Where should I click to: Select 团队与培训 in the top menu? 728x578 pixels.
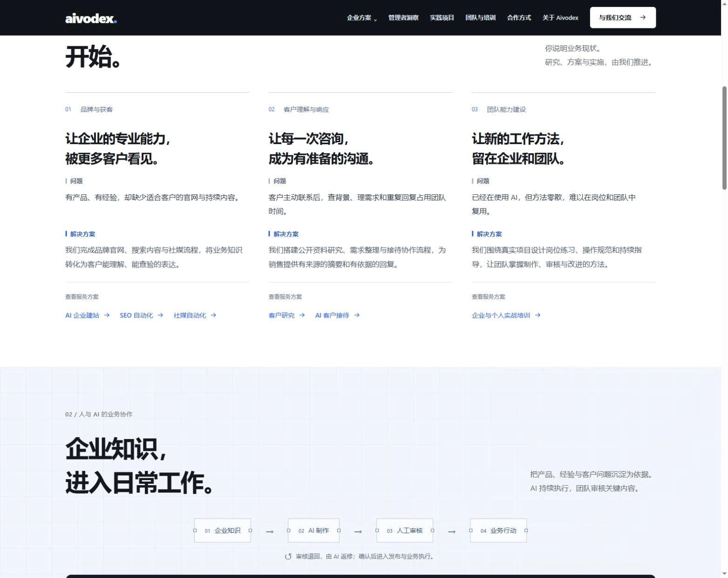[481, 18]
